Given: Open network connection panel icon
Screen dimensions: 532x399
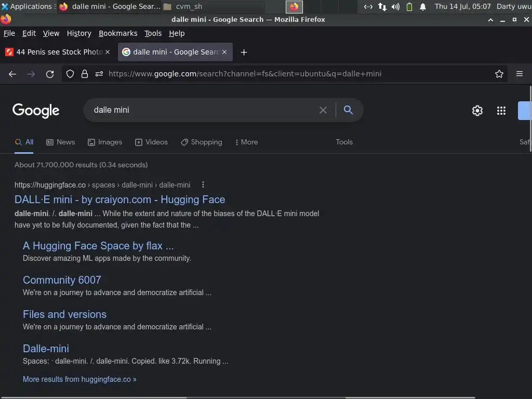Looking at the screenshot, I should coord(382,7).
